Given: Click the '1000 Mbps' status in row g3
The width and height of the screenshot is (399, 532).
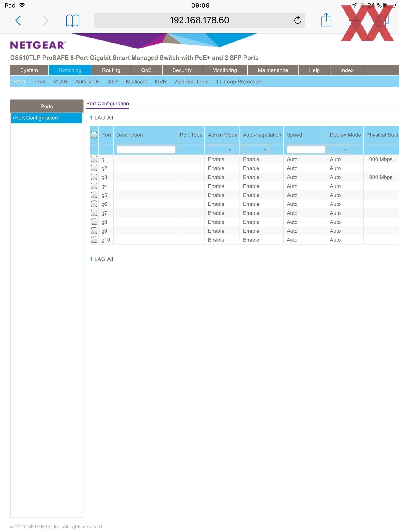Looking at the screenshot, I should click(379, 177).
